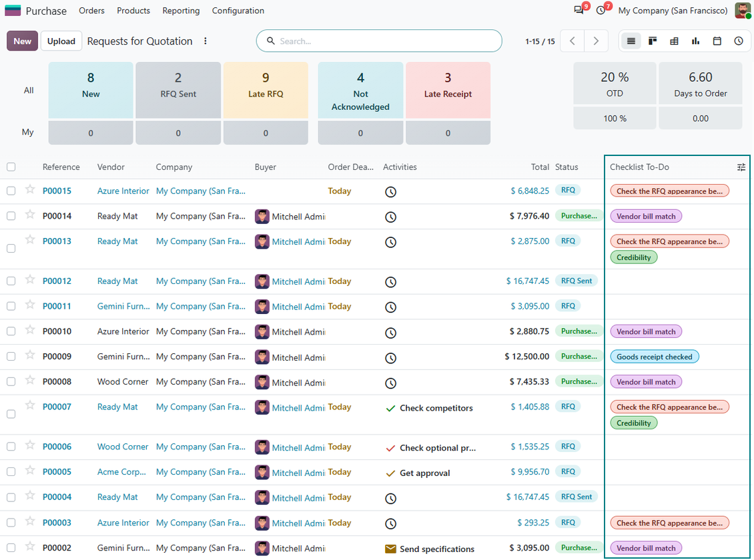Go to next page of records
Screen dimensions: 754x560
pos(596,41)
